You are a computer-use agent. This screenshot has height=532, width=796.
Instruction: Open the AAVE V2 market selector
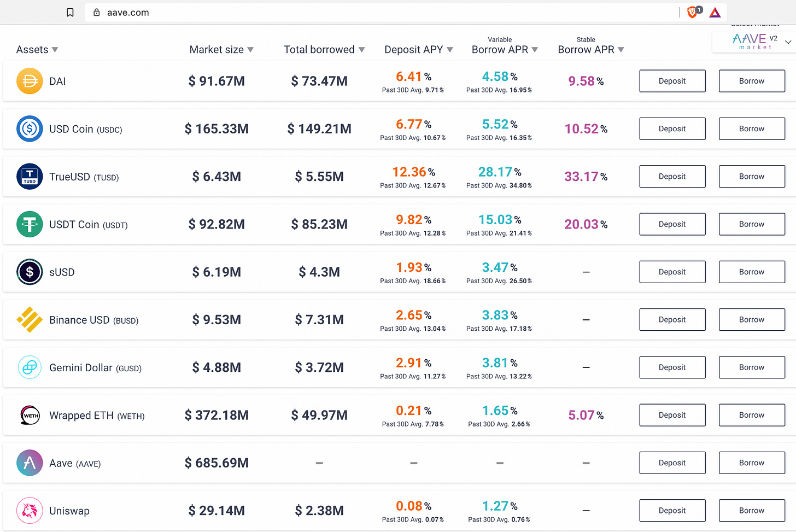coord(754,42)
